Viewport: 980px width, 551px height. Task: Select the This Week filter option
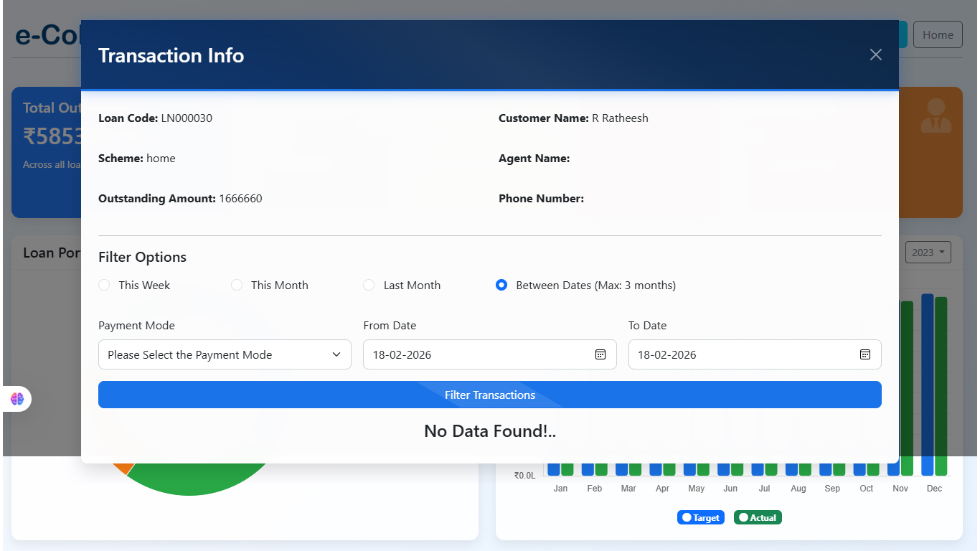(105, 285)
